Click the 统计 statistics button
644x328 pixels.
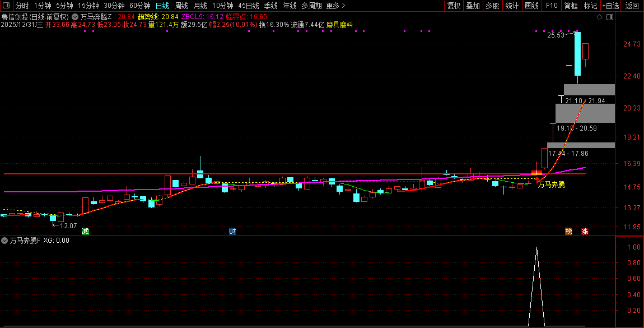click(x=512, y=6)
